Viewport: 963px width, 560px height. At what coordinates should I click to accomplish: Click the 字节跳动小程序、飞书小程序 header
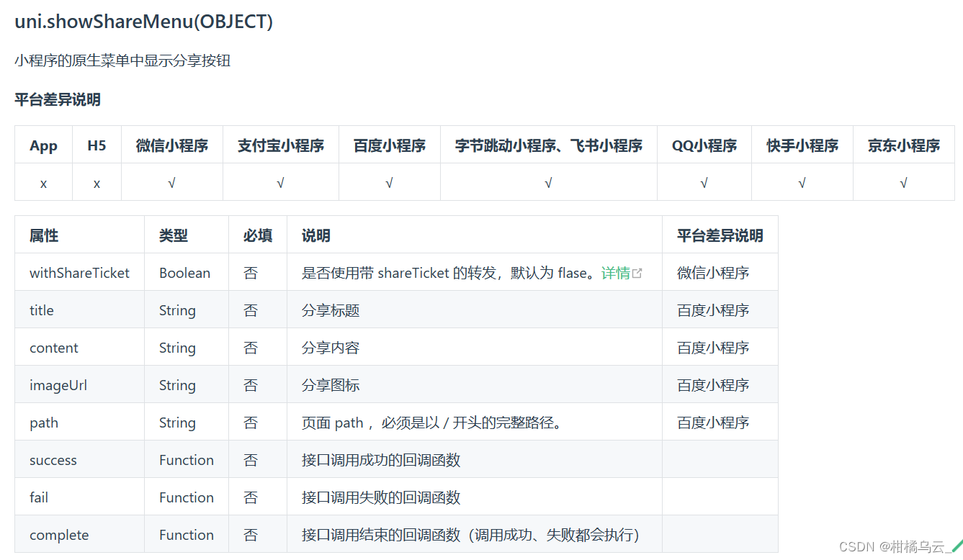(549, 145)
